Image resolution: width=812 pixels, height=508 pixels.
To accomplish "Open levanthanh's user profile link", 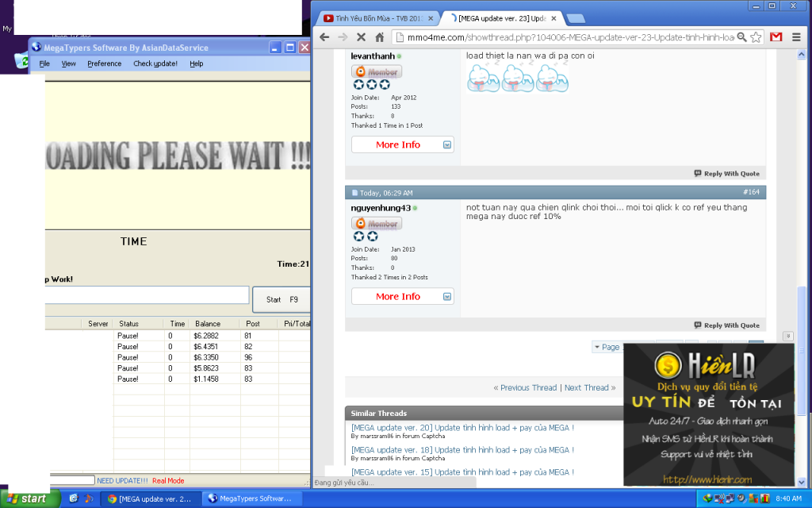I will coord(373,56).
